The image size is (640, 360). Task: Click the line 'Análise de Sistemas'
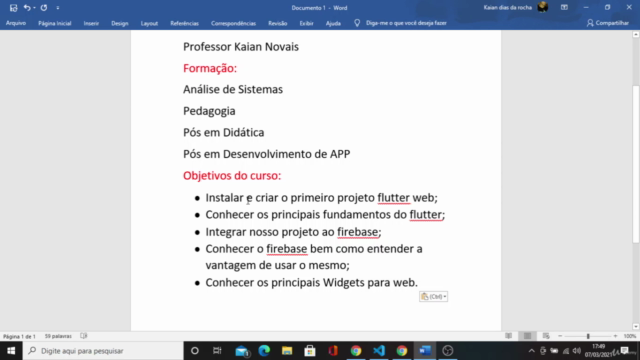click(x=233, y=89)
